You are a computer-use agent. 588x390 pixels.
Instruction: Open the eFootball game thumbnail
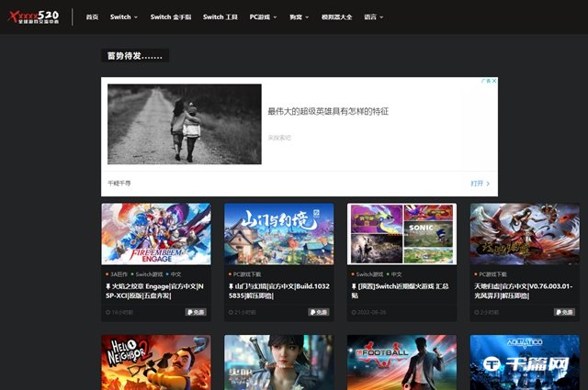tap(401, 362)
